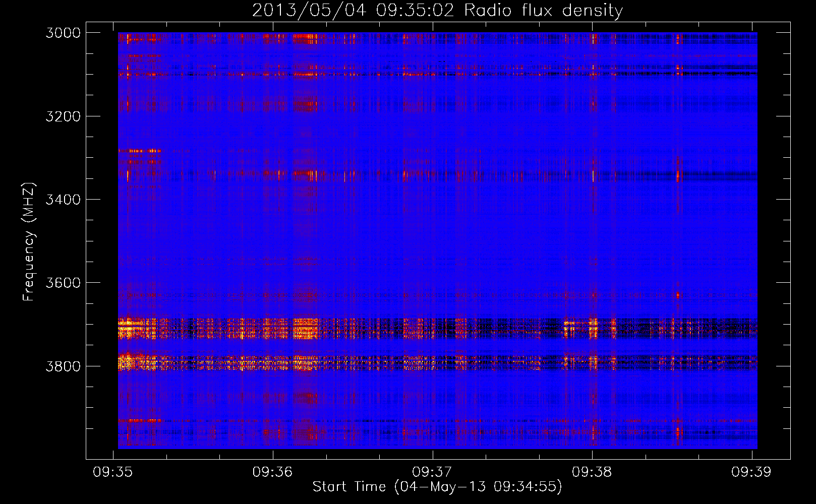Select the 3600 frequency tick label

(63, 283)
